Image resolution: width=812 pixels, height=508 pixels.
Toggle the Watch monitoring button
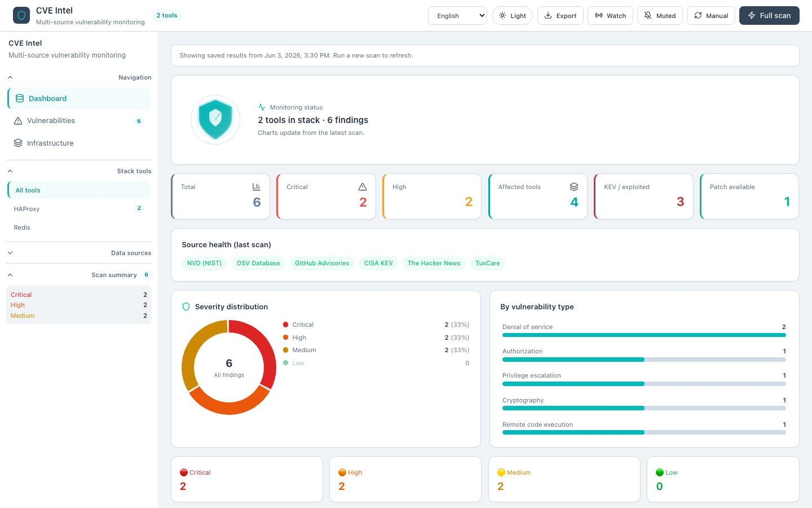point(610,16)
